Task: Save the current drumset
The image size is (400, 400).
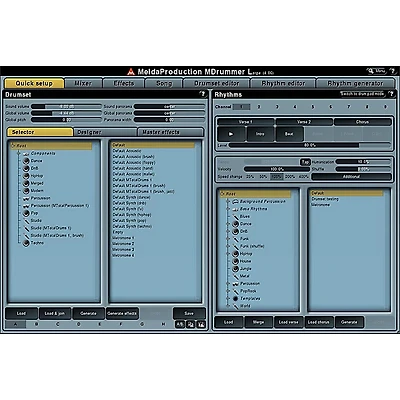Action: [x=189, y=314]
